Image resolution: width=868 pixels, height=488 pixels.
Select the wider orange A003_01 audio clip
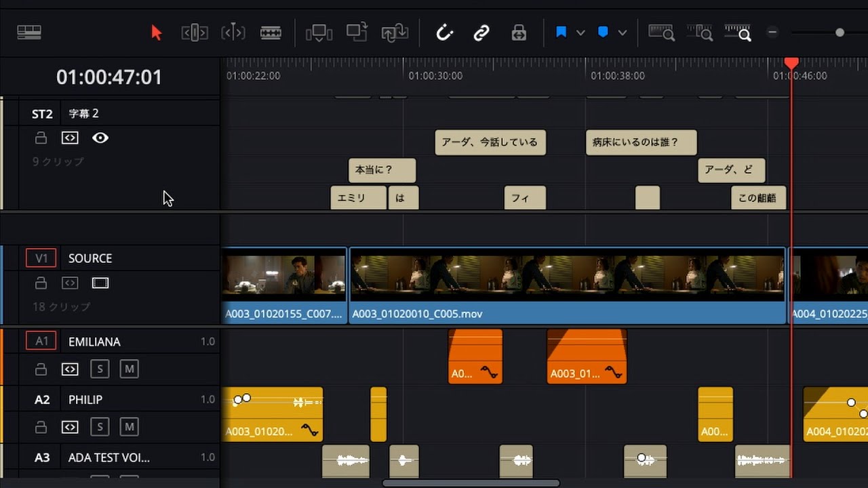[587, 357]
